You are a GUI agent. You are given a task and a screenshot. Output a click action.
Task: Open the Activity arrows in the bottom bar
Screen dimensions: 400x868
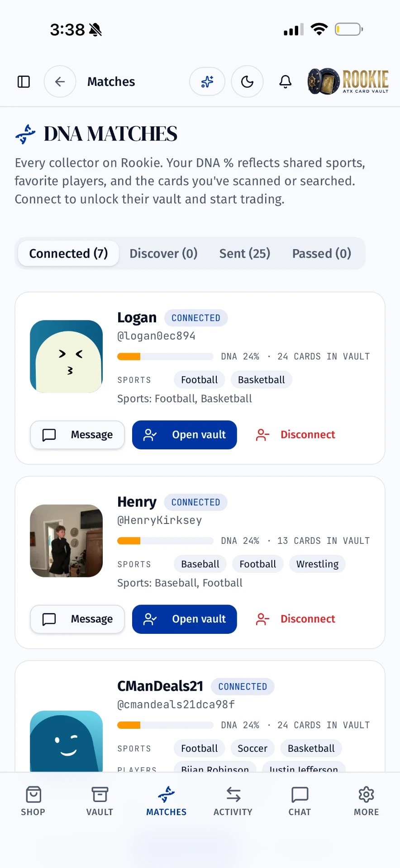click(x=233, y=801)
